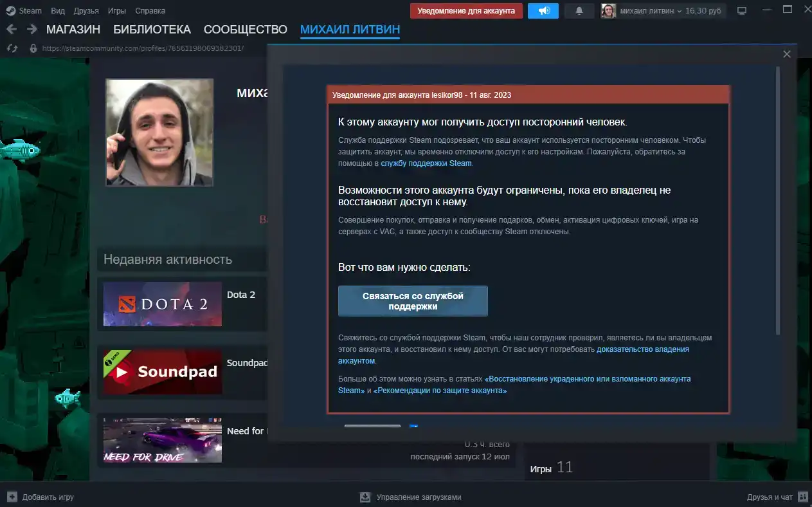Click the friends chat icon
The image size is (812, 507).
tap(802, 497)
